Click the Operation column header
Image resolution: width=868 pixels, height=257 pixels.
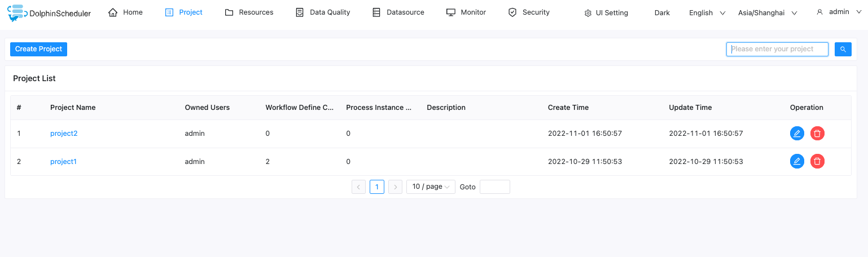tap(806, 108)
